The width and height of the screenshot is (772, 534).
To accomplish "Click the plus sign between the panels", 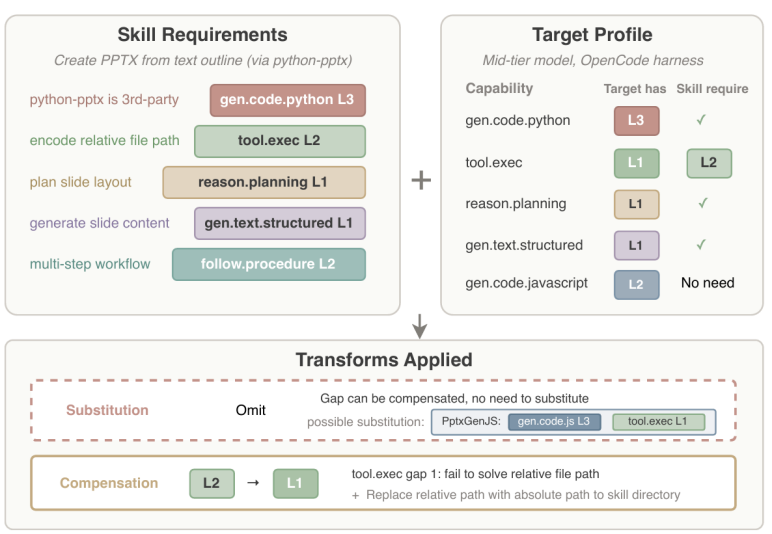I will pos(421,181).
